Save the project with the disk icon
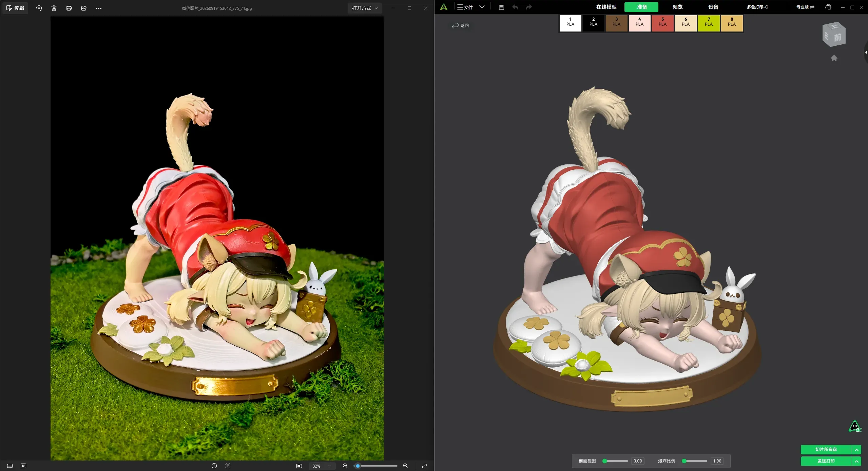The width and height of the screenshot is (868, 471). tap(501, 7)
